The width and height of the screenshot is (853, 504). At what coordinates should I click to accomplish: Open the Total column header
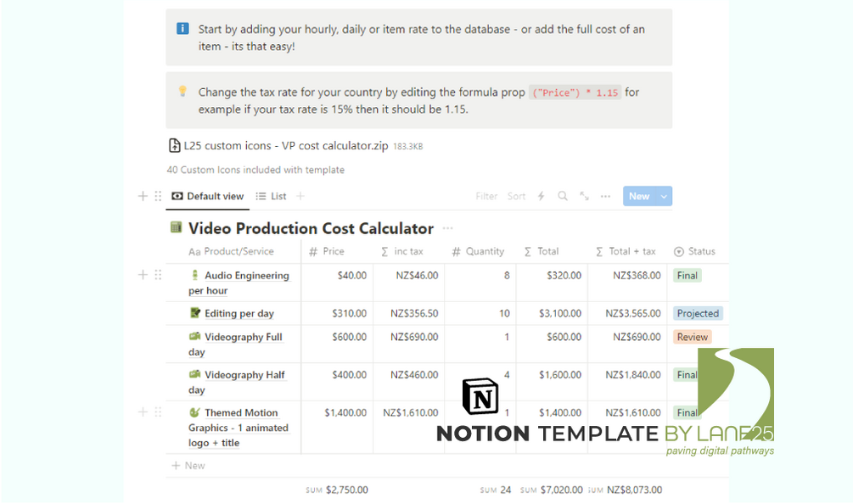coord(542,251)
